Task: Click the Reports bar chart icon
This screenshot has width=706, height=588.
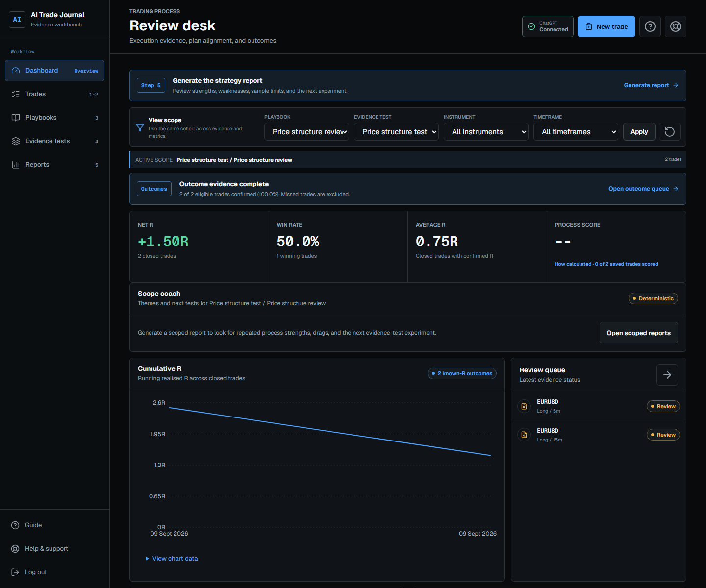Action: [x=16, y=165]
